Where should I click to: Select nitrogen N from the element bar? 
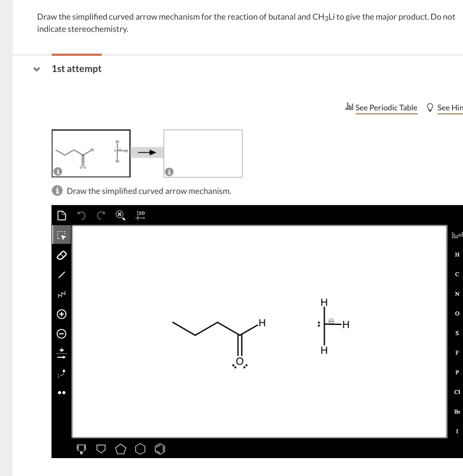tap(457, 294)
